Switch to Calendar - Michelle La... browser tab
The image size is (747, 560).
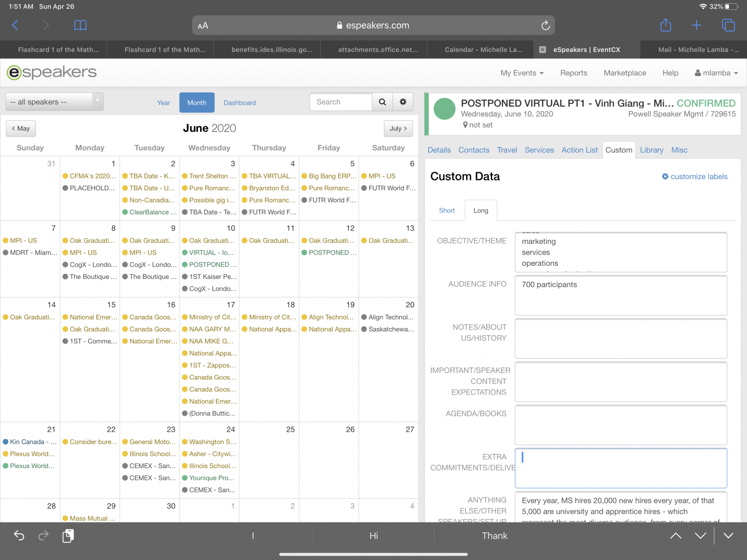point(480,50)
